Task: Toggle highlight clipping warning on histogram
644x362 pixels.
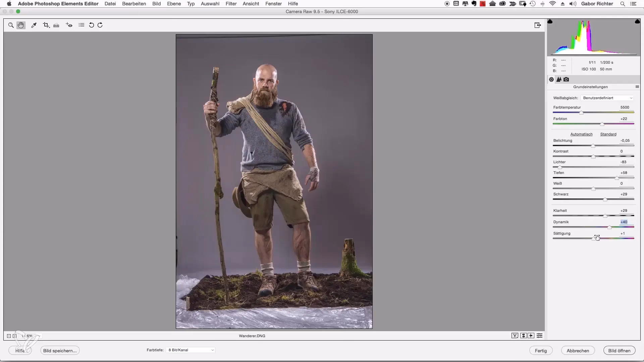Action: tap(637, 21)
